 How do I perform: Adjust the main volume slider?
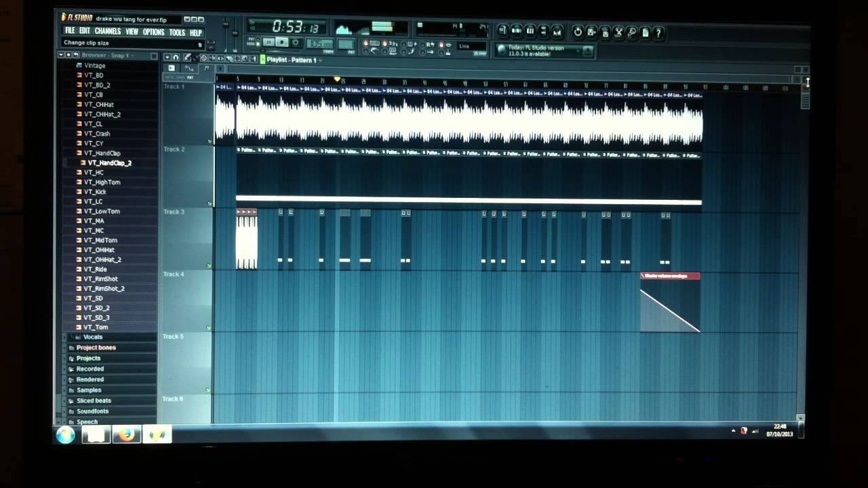[226, 25]
